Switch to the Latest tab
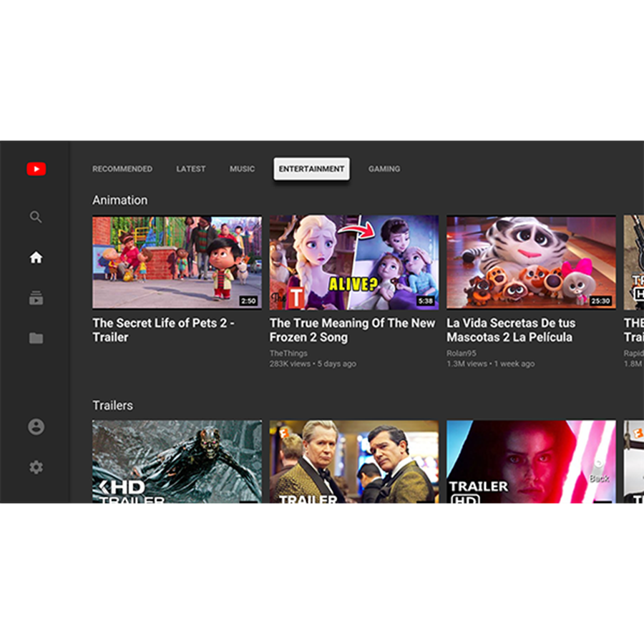 [191, 169]
